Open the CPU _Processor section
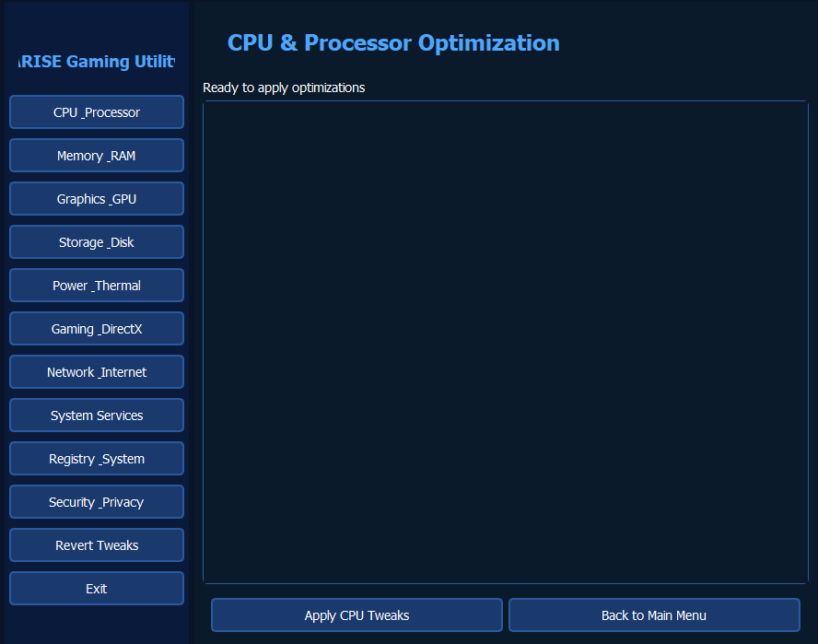The image size is (818, 644). [x=97, y=112]
